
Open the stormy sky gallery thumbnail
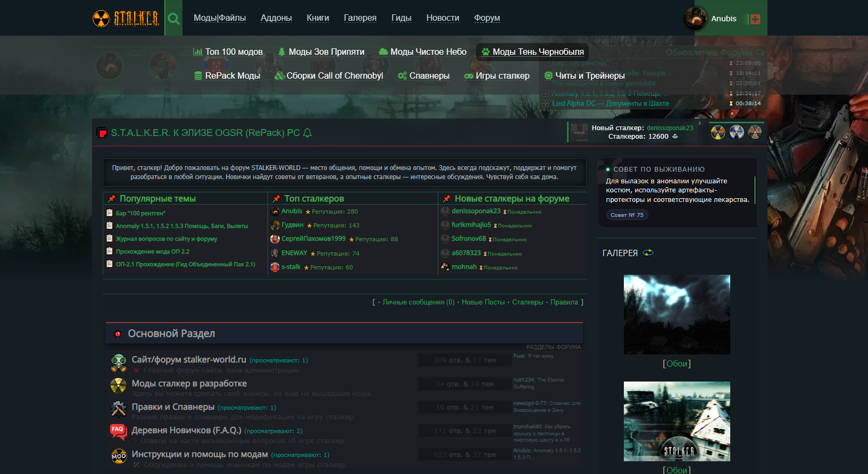click(x=677, y=314)
